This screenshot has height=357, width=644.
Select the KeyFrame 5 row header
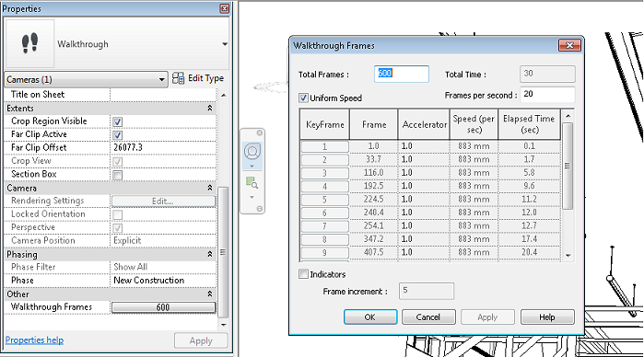pyautogui.click(x=325, y=200)
